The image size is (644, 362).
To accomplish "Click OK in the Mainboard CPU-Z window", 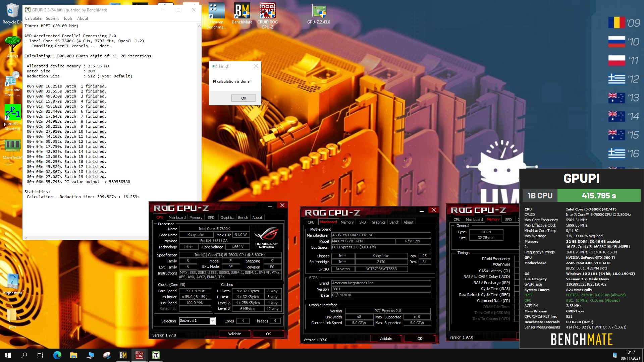I will point(420,339).
